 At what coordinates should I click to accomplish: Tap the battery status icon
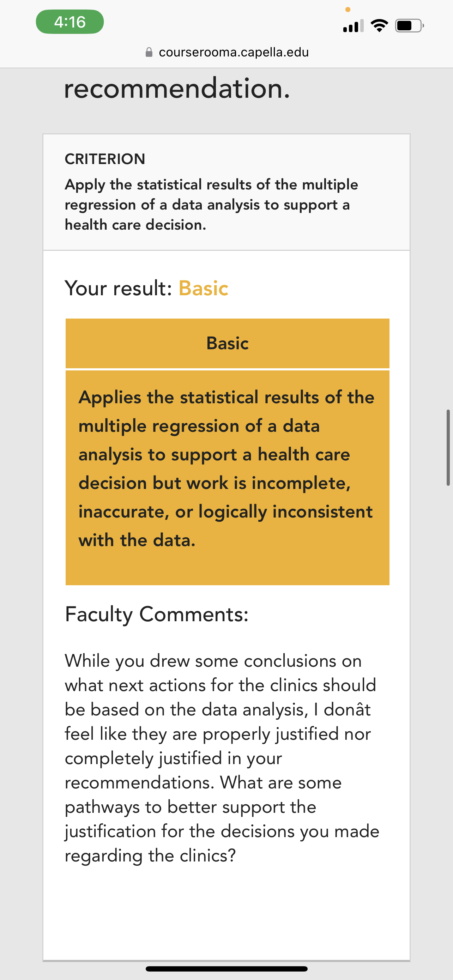(409, 26)
